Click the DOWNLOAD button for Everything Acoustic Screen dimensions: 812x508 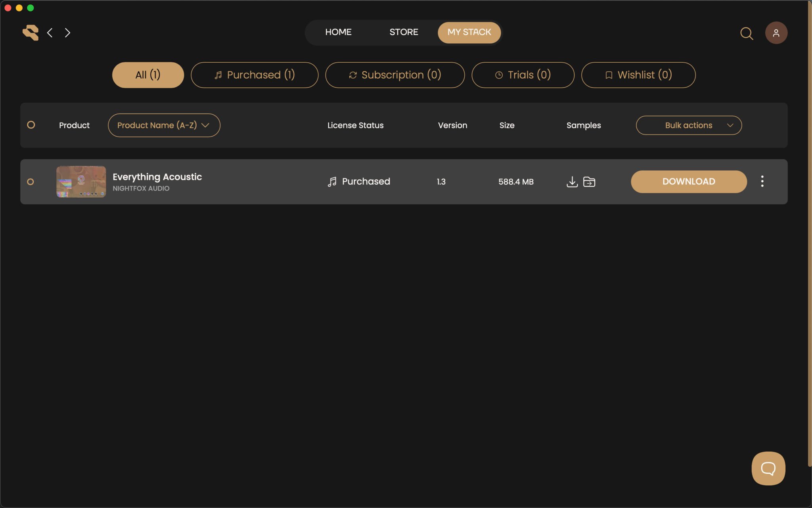point(689,181)
